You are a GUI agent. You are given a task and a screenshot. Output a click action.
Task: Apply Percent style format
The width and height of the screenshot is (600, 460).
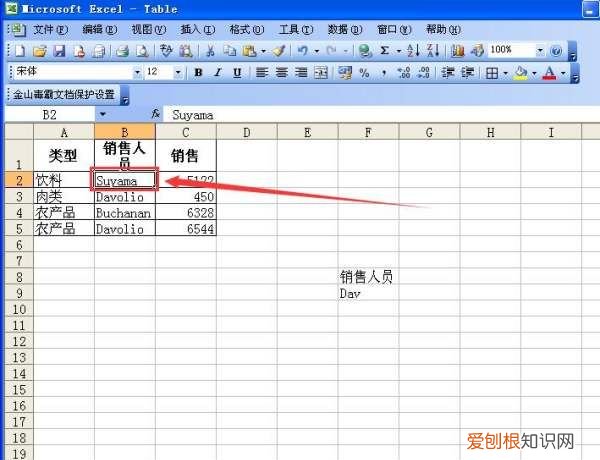pos(364,72)
